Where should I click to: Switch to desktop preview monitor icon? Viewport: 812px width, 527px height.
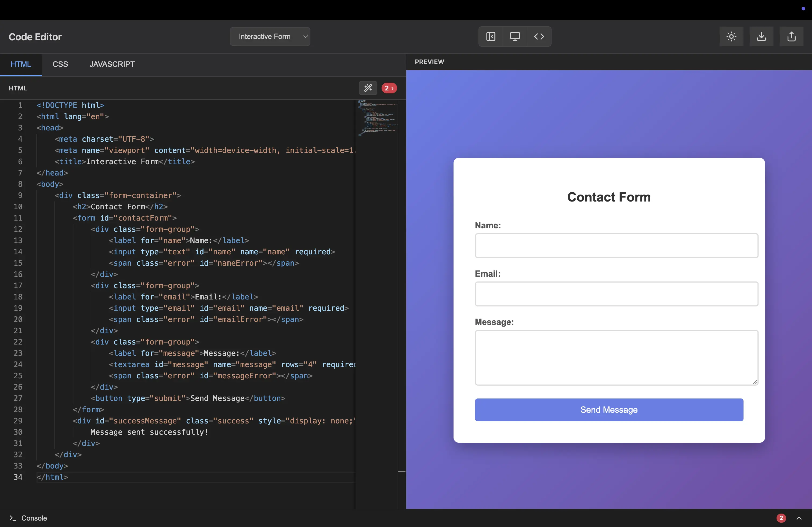click(515, 36)
